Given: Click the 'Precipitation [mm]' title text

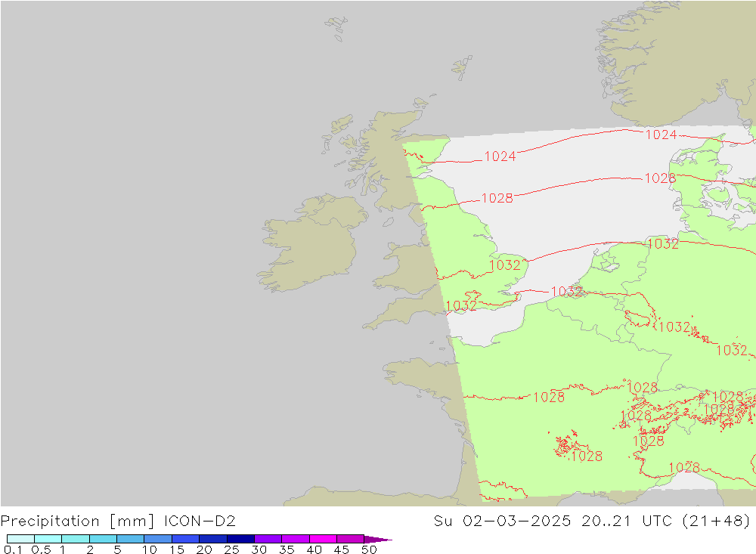Looking at the screenshot, I should (78, 522).
